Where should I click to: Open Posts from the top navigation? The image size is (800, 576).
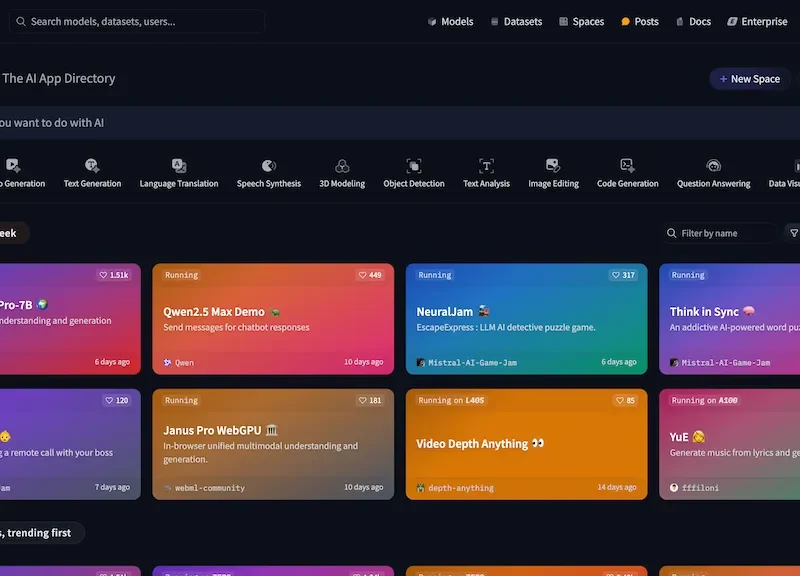point(640,21)
